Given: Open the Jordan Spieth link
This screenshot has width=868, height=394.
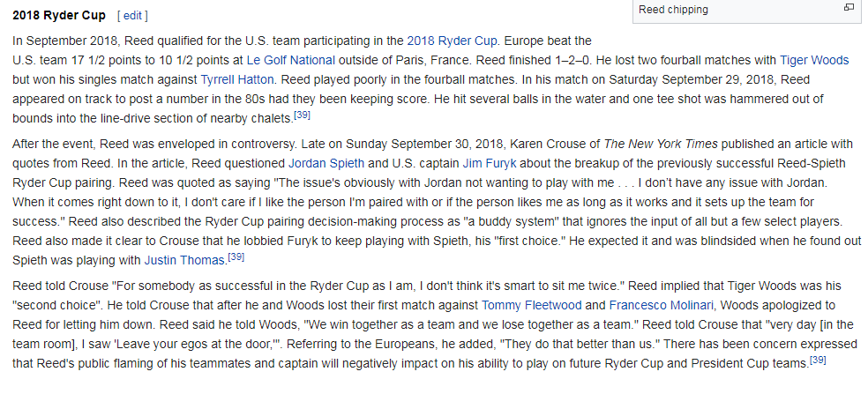Looking at the screenshot, I should coord(326,163).
